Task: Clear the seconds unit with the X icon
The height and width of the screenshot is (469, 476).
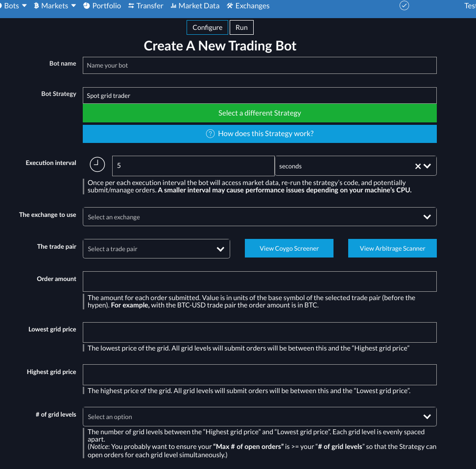Action: [x=419, y=166]
